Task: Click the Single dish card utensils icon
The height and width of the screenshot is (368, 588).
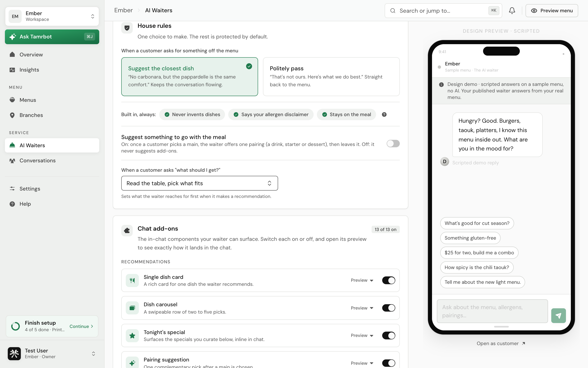Action: (132, 280)
